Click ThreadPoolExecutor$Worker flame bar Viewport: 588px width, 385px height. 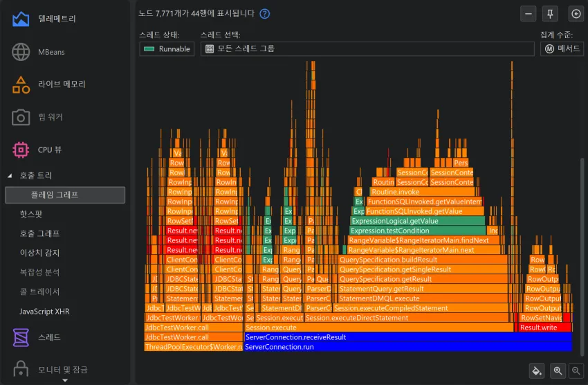pos(194,347)
